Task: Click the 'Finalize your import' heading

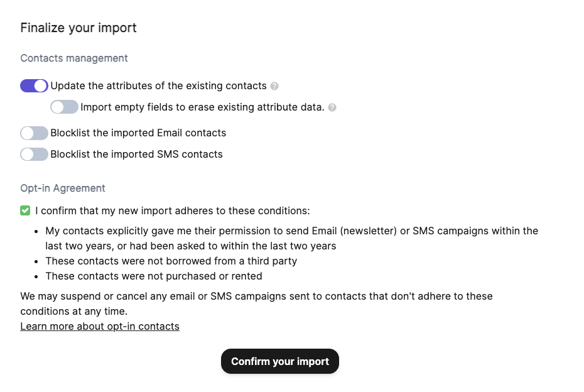Action: [x=78, y=28]
